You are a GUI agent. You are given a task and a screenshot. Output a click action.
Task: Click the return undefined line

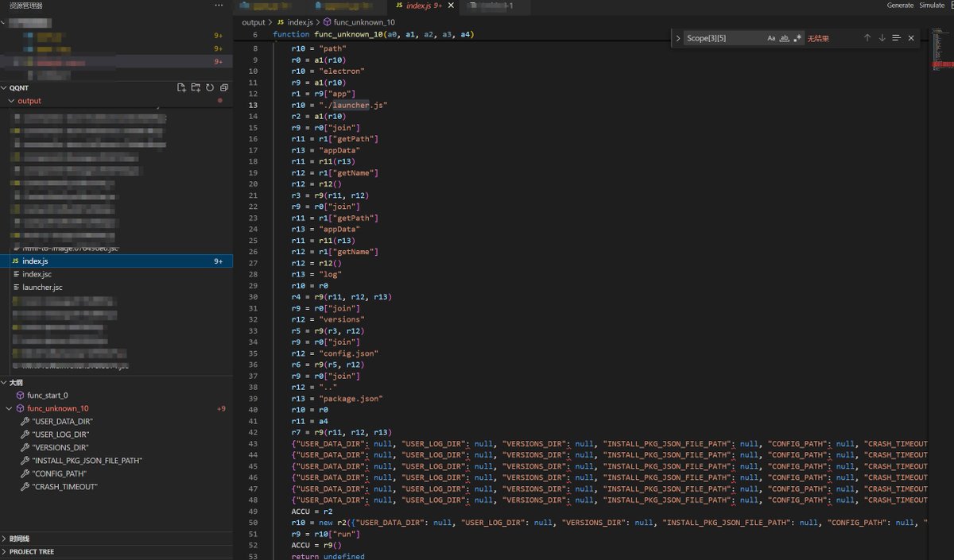pyautogui.click(x=328, y=556)
